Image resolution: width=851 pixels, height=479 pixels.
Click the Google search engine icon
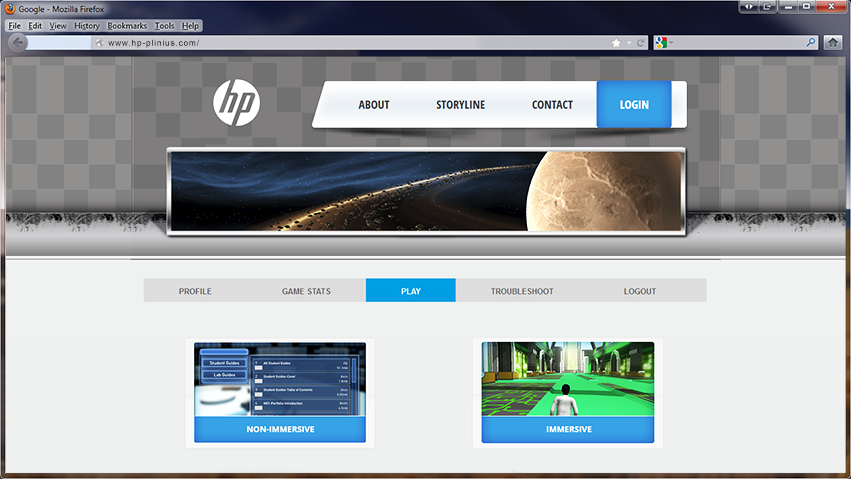pos(661,42)
